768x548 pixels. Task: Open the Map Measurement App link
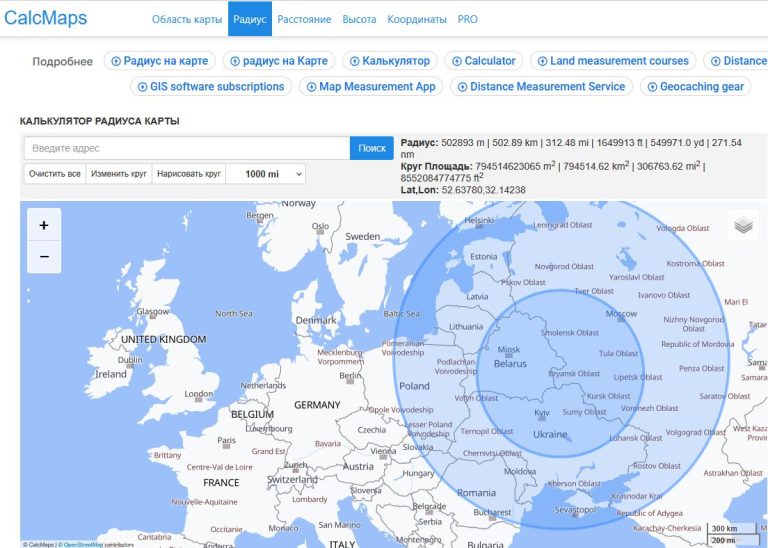pos(371,87)
